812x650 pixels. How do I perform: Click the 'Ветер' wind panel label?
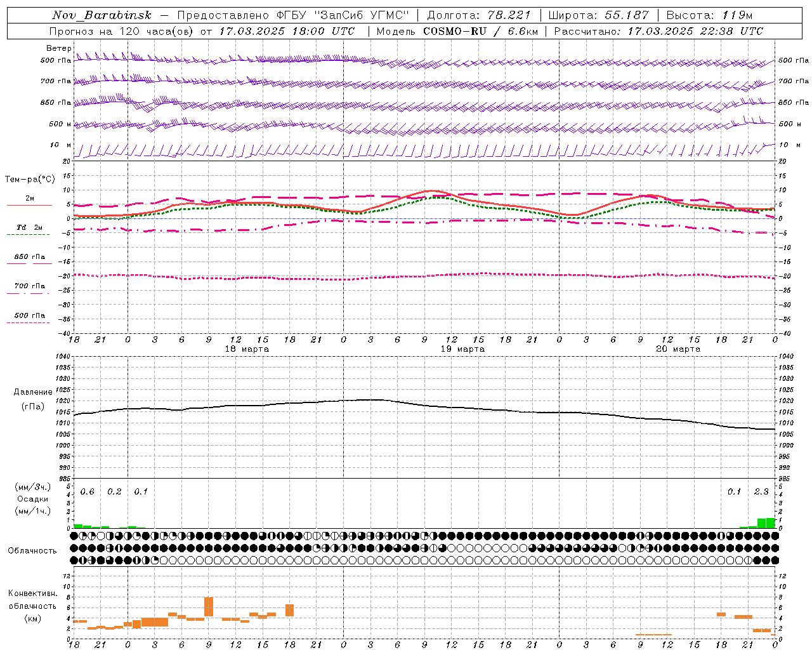pyautogui.click(x=59, y=48)
